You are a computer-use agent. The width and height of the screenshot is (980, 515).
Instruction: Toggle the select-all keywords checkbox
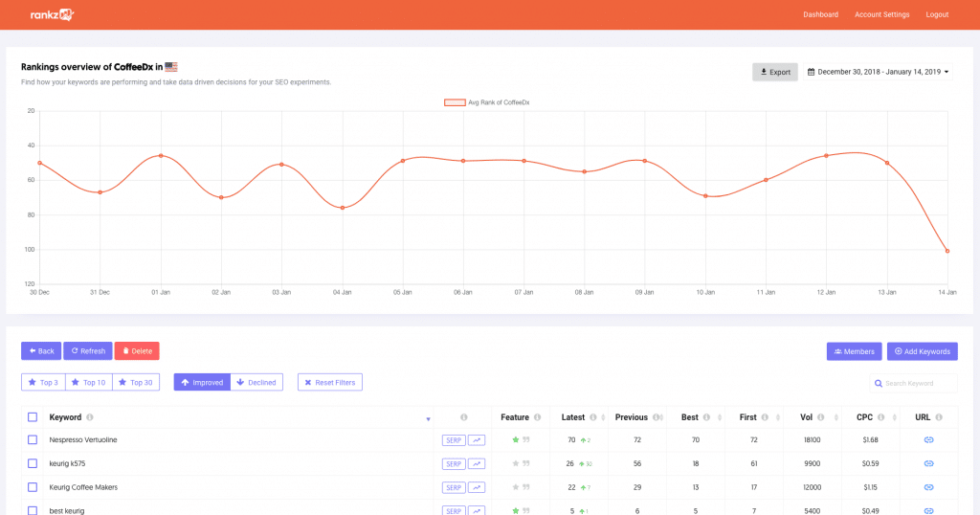pos(33,417)
